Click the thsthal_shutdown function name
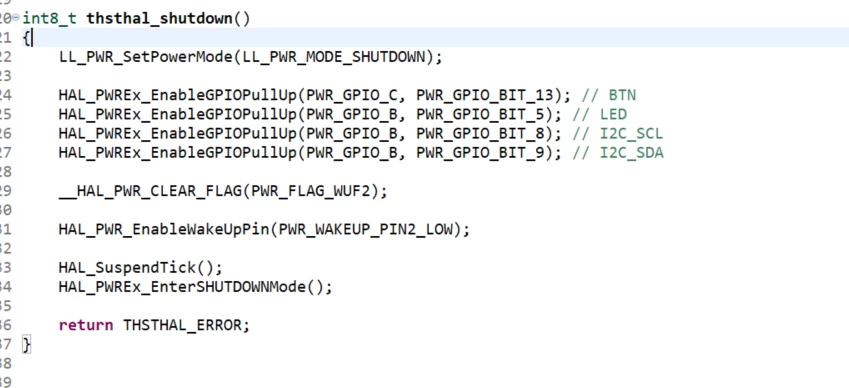 [160, 19]
